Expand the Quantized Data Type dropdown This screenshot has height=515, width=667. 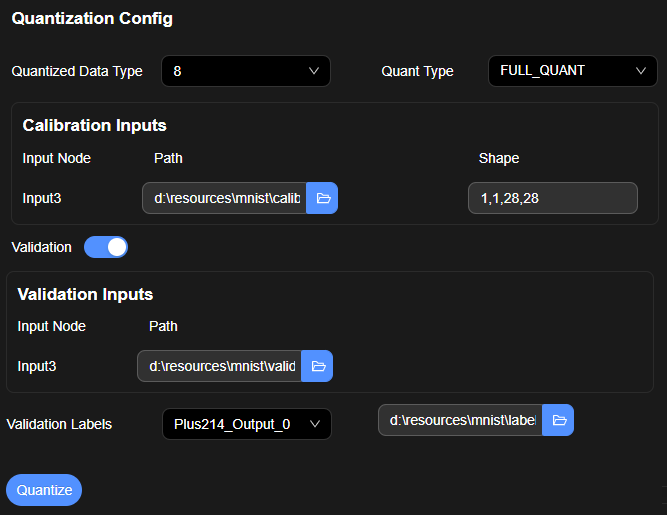pos(245,71)
